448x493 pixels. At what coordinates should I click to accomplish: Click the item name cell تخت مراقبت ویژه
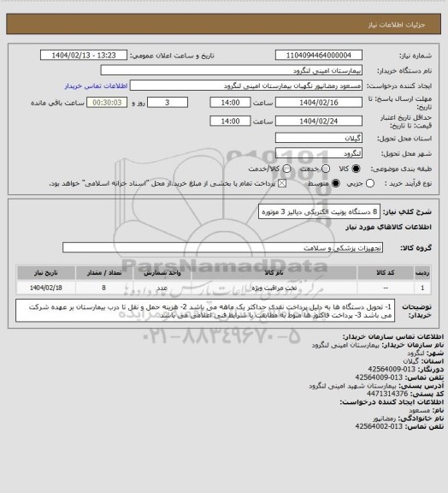pyautogui.click(x=274, y=288)
